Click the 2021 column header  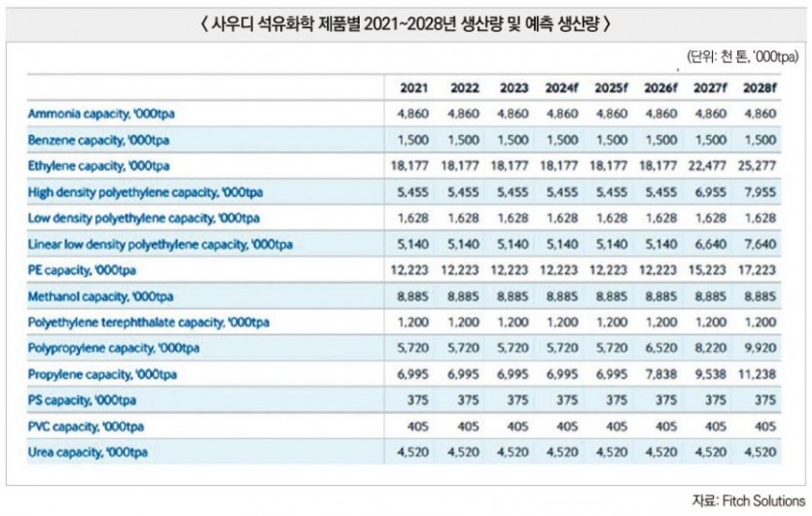coord(414,88)
